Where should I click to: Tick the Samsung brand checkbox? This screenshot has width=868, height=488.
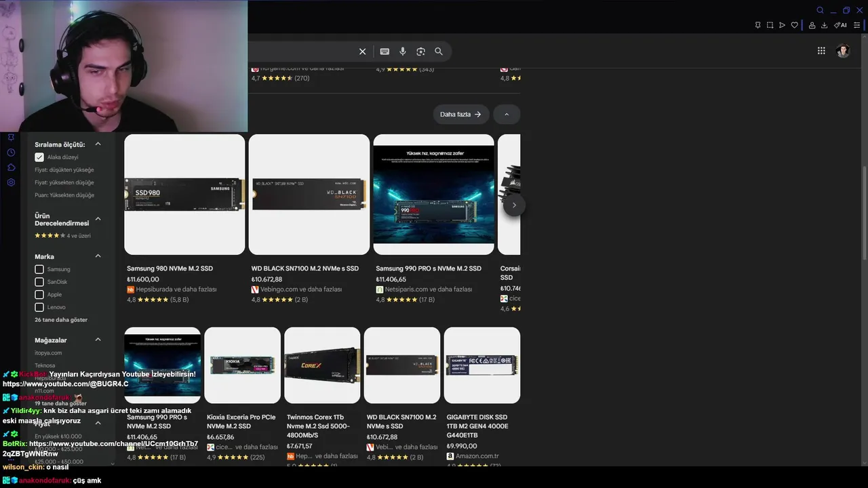39,269
